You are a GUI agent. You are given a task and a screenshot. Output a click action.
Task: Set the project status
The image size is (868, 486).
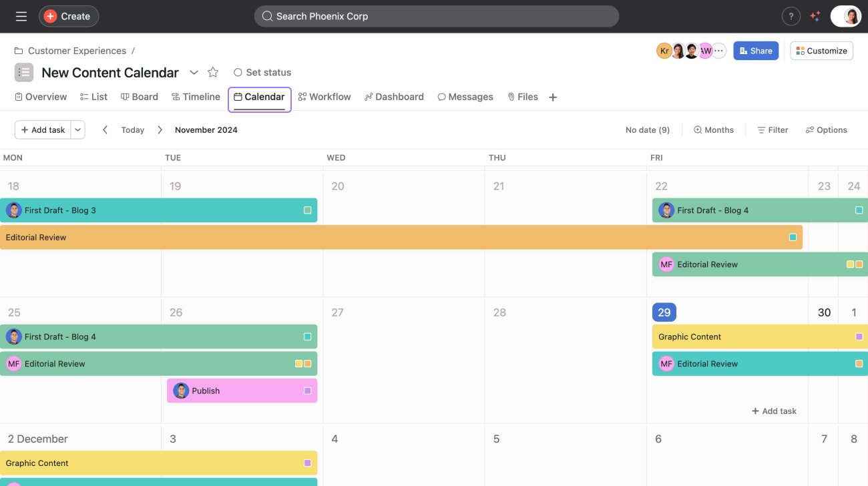click(x=262, y=72)
